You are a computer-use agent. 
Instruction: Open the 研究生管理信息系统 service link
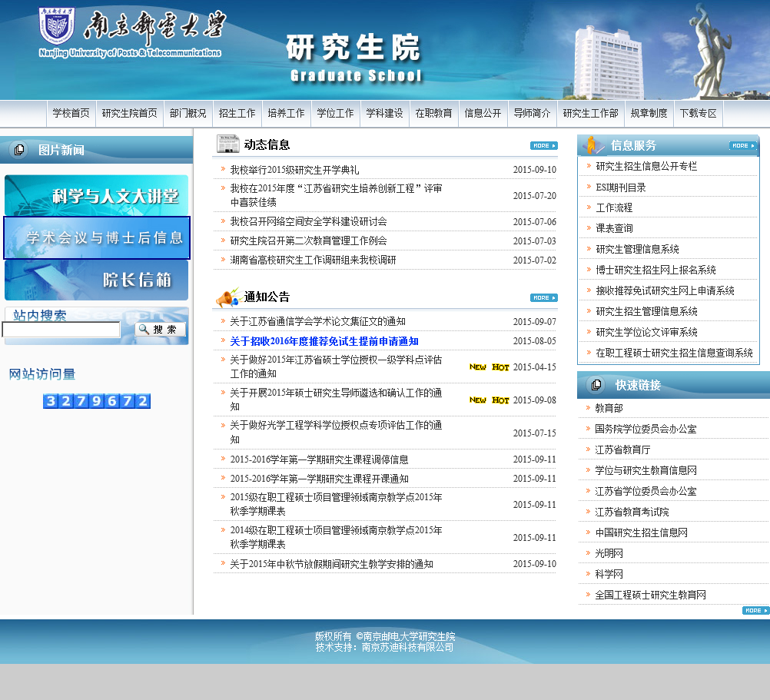click(637, 249)
